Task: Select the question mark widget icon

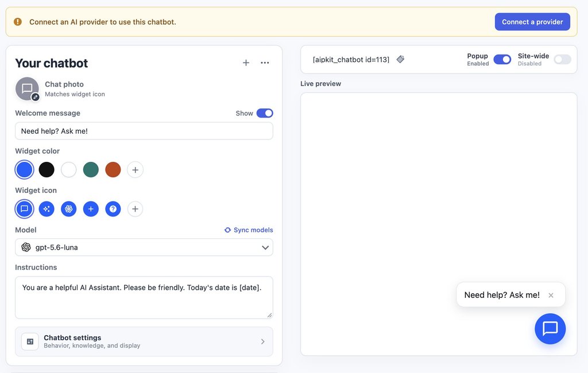Action: pos(113,209)
